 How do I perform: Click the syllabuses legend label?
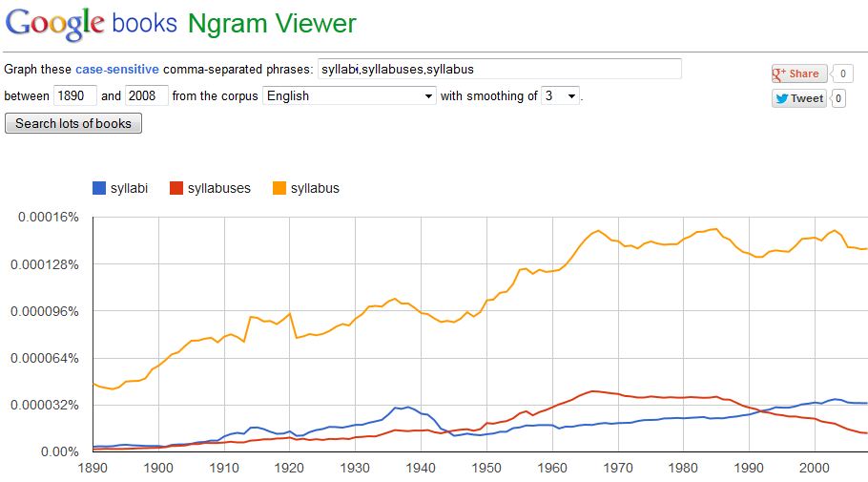(218, 188)
